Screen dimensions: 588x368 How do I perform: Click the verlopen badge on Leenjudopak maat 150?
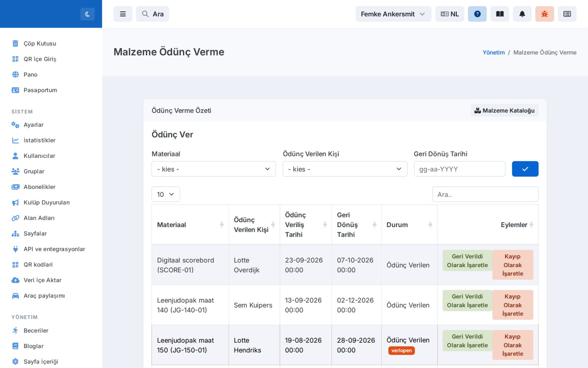pos(401,351)
